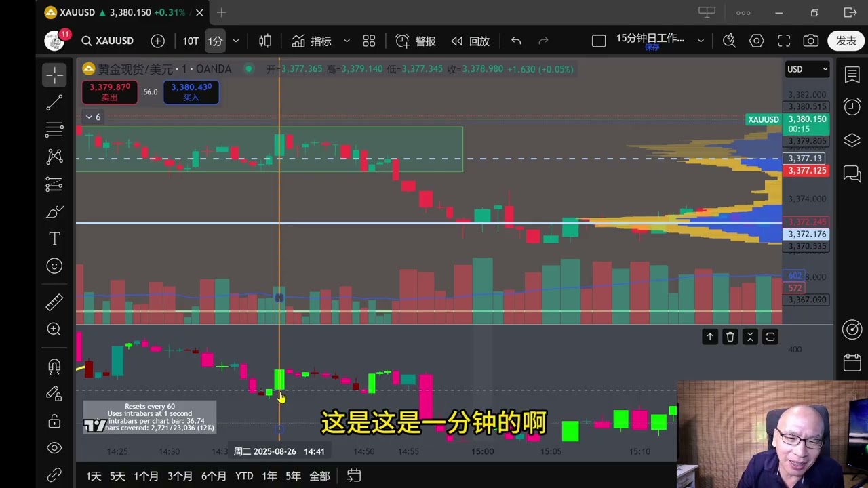Select the 10T interval
Viewport: 868px width, 488px height.
click(191, 41)
